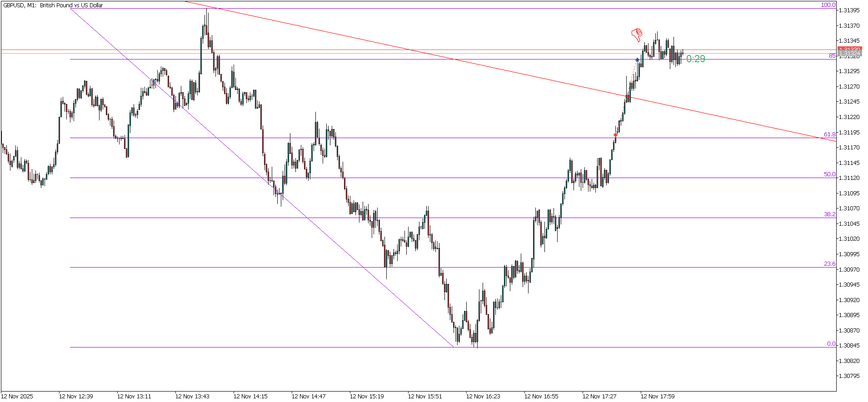Screen dimensions: 868x402
Task: Click the 1.30795 price scale label
Action: click(848, 376)
